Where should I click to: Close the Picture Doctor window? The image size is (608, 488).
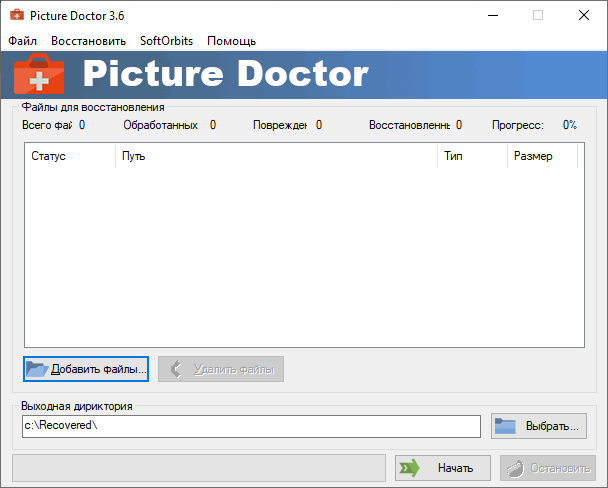[x=583, y=15]
